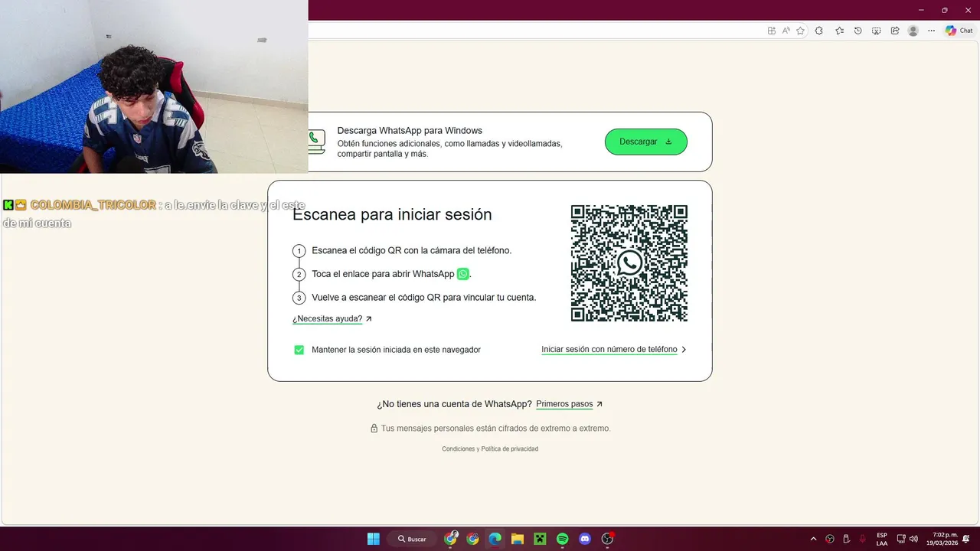Expand hidden system tray icons chevron
This screenshot has width=980, height=551.
(x=813, y=539)
